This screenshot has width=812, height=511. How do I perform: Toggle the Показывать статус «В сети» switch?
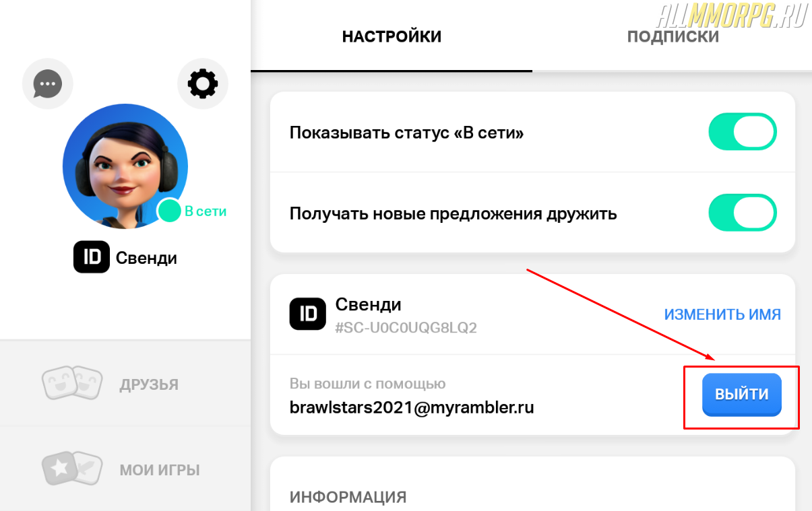click(742, 132)
